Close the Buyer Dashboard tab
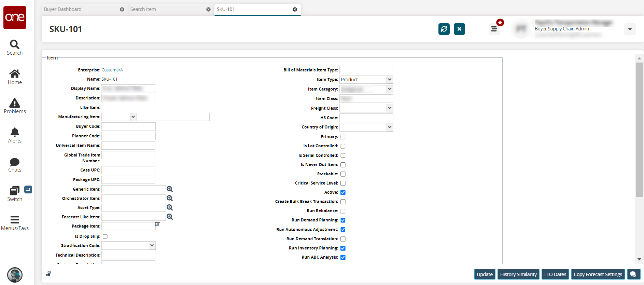The image size is (644, 285). coord(122,10)
